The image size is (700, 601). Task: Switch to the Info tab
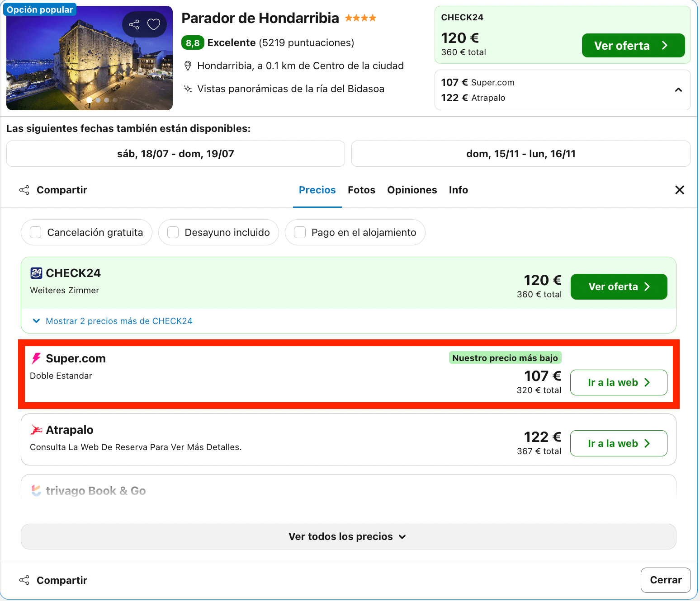(x=459, y=190)
